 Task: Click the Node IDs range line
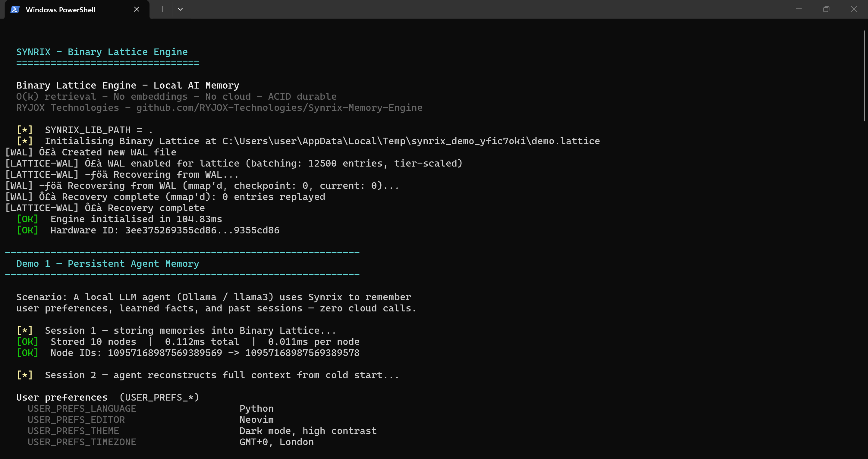[x=205, y=353]
